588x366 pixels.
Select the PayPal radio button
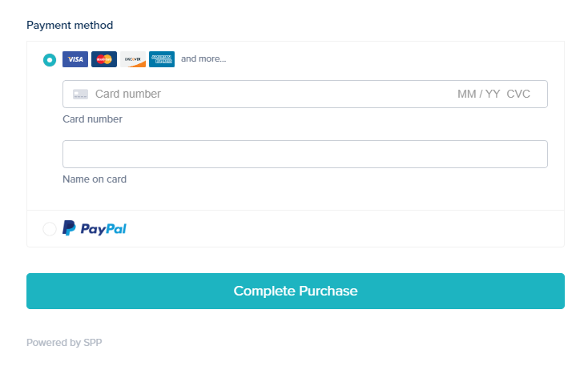50,229
